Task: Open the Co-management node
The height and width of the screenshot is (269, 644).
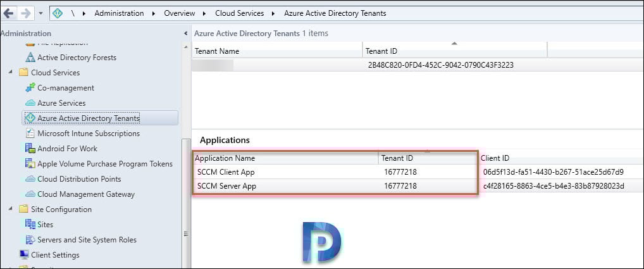Action: [x=66, y=88]
